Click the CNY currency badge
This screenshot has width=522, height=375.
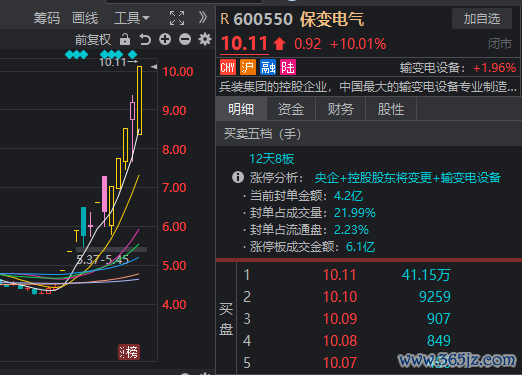228,67
